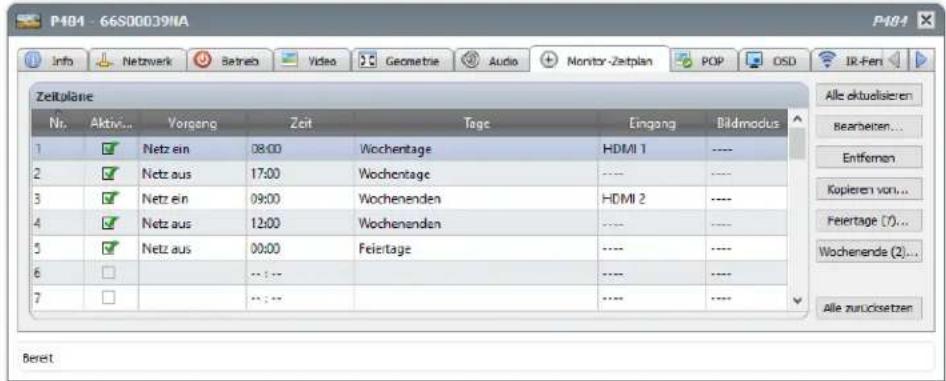Click the Bereit status bar text

click(37, 357)
